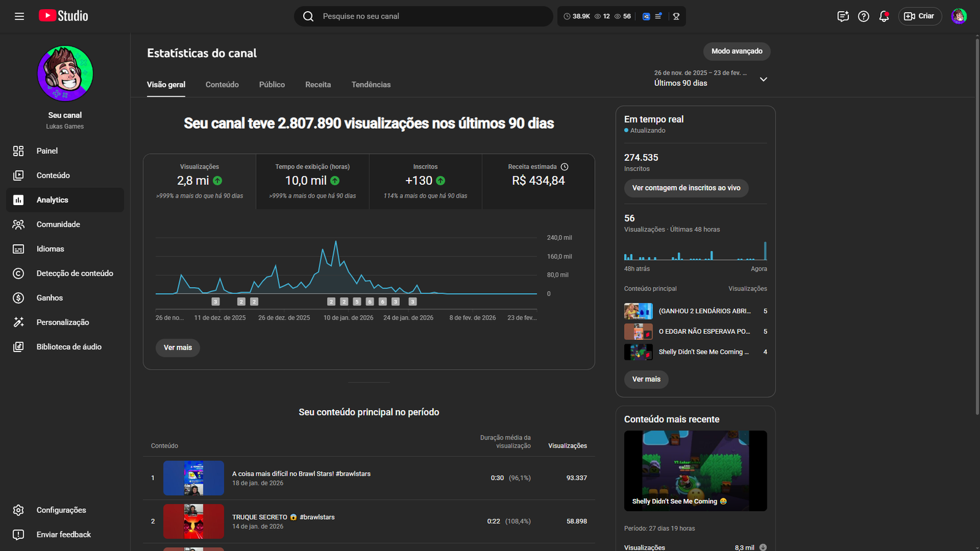Image resolution: width=980 pixels, height=551 pixels.
Task: Select the Inscritos metric card
Action: pyautogui.click(x=425, y=181)
